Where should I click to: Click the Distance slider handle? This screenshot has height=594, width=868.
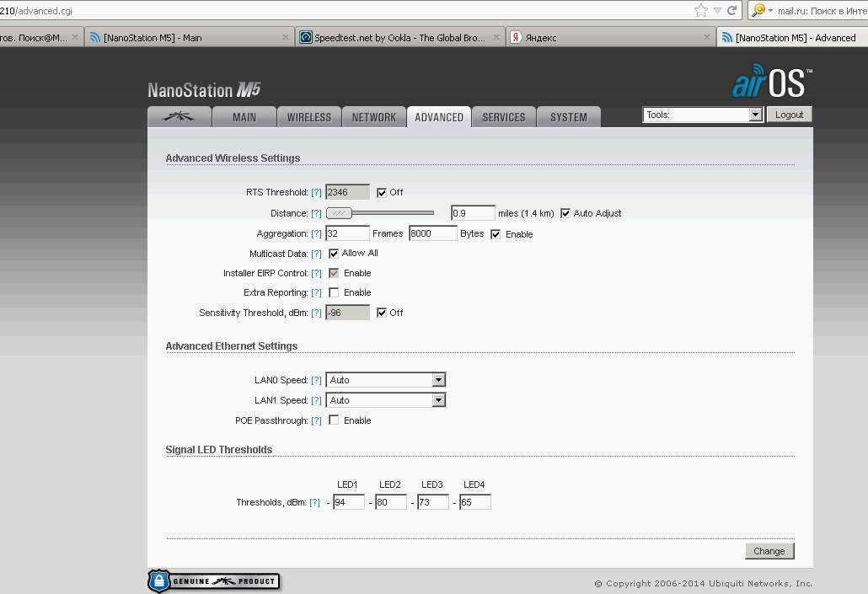(x=339, y=212)
